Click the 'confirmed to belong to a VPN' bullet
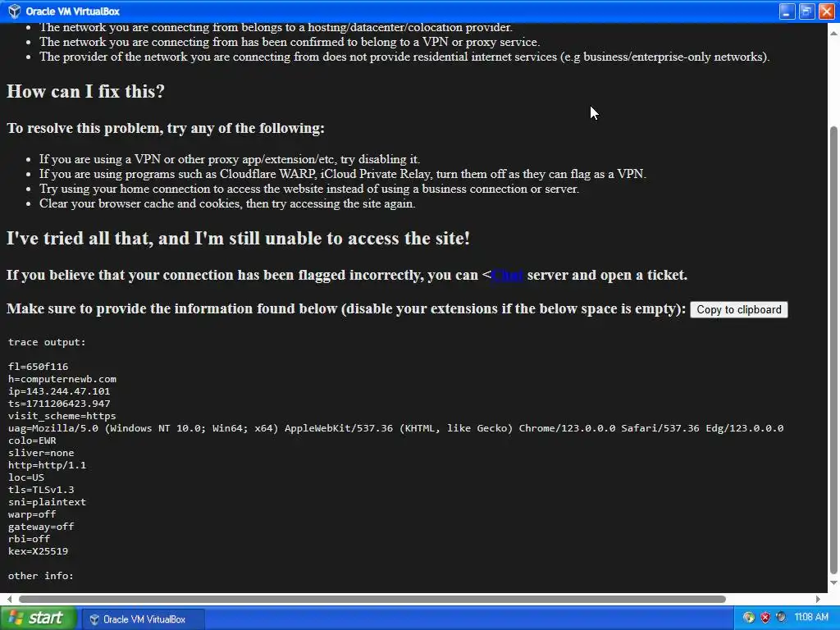Image resolution: width=840 pixels, height=630 pixels. (x=290, y=42)
